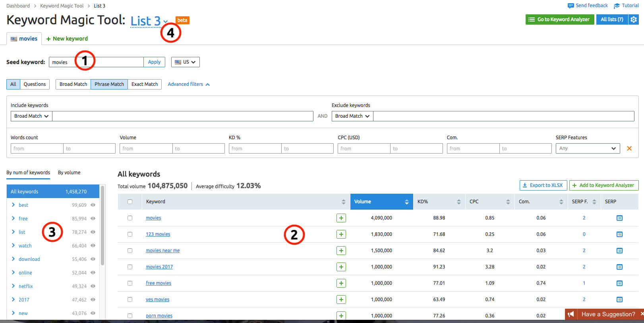View SERP icon for 'movies near me'
644x323 pixels.
[x=619, y=251]
